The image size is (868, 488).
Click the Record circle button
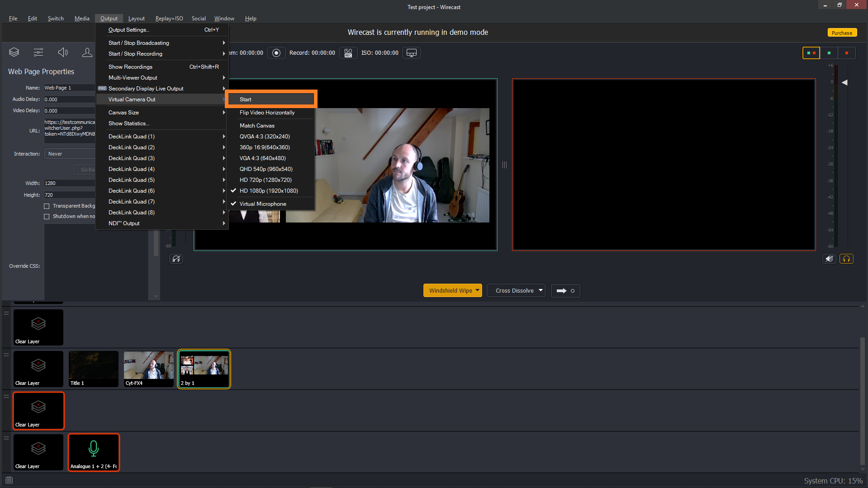tap(276, 53)
